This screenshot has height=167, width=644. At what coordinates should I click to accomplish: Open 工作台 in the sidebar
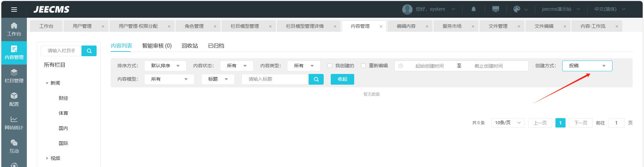[x=14, y=29]
